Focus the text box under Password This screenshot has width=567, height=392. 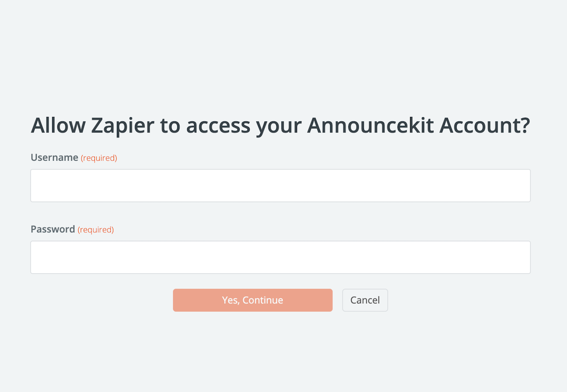tap(280, 257)
